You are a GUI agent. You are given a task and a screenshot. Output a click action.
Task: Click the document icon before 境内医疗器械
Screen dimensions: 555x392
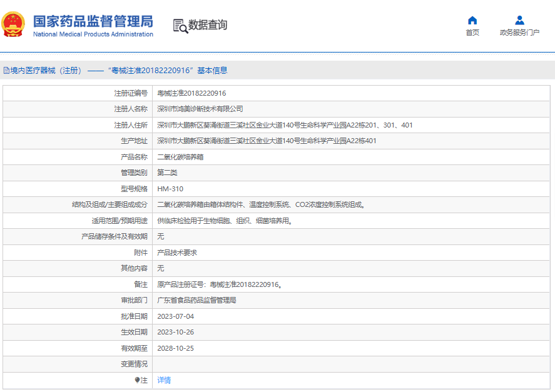coord(6,71)
